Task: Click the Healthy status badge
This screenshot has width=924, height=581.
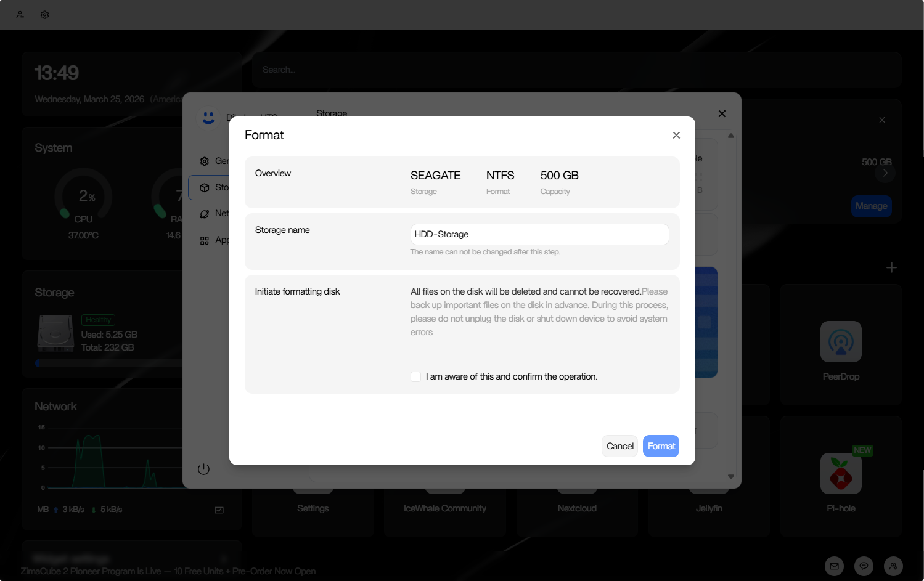Action: pos(99,320)
